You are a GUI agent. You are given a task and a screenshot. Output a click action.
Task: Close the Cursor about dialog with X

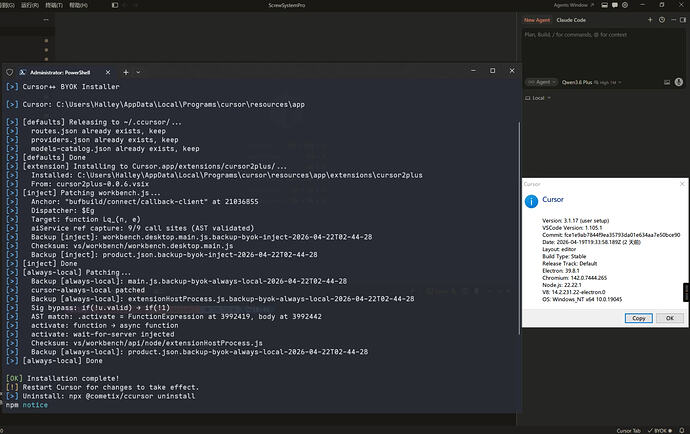point(682,184)
